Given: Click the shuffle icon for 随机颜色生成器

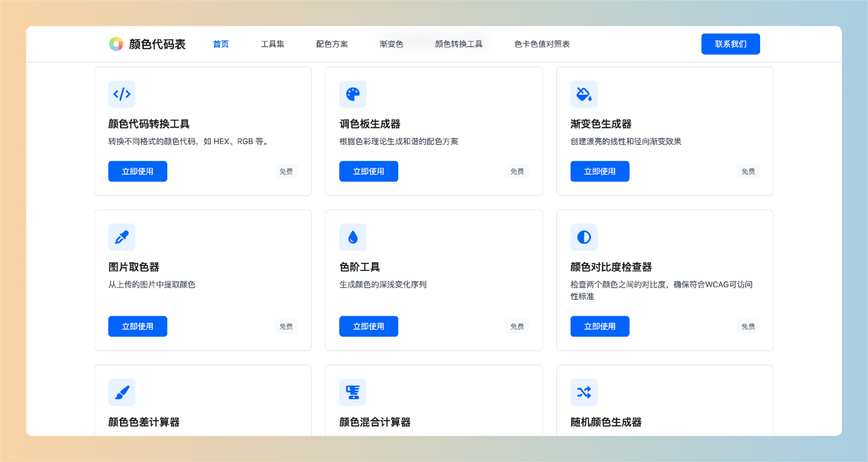Looking at the screenshot, I should pyautogui.click(x=584, y=392).
